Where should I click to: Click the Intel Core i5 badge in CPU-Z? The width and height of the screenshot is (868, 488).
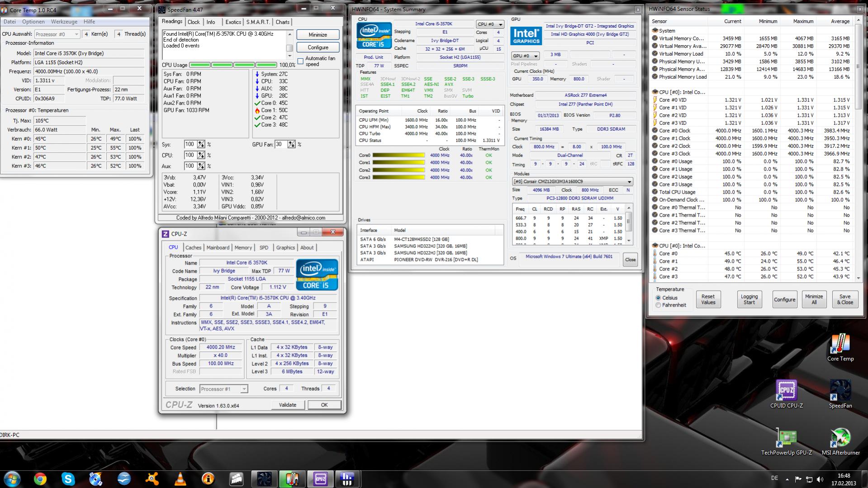[x=317, y=275]
